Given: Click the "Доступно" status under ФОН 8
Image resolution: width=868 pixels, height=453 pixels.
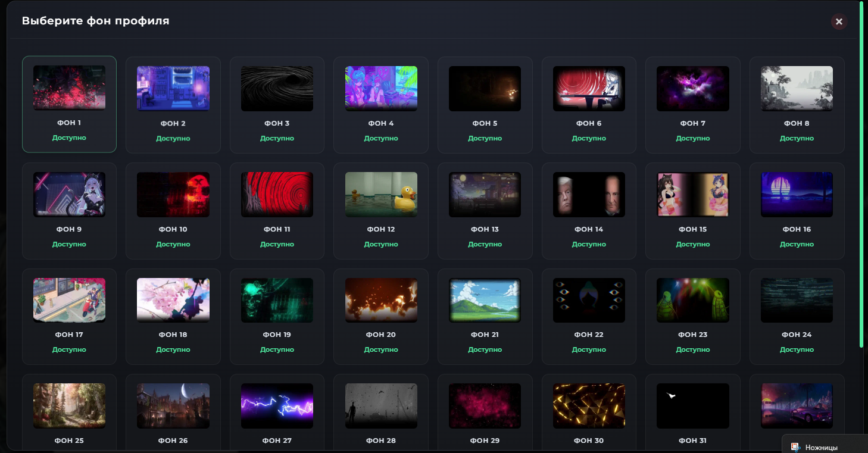Looking at the screenshot, I should tap(797, 138).
